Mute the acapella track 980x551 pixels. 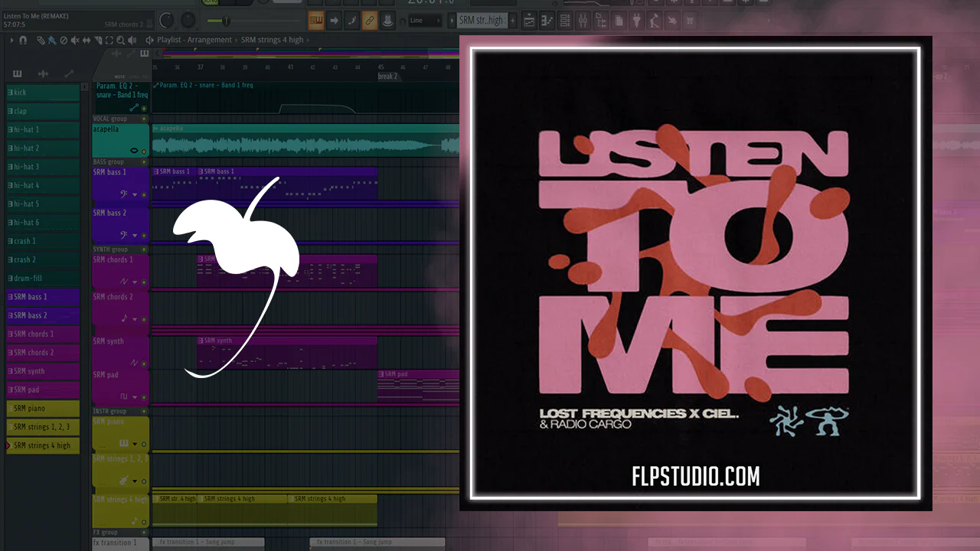tap(144, 151)
